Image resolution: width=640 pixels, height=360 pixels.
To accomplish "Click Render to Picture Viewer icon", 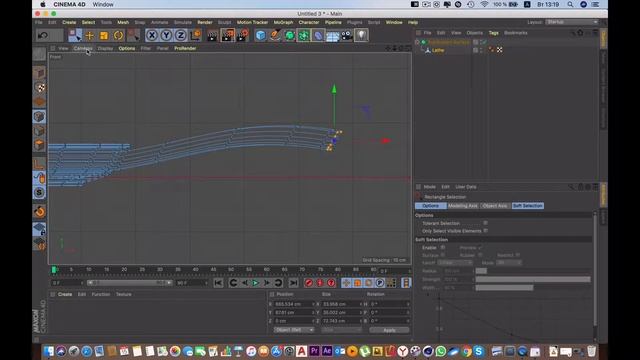I will coord(228,36).
